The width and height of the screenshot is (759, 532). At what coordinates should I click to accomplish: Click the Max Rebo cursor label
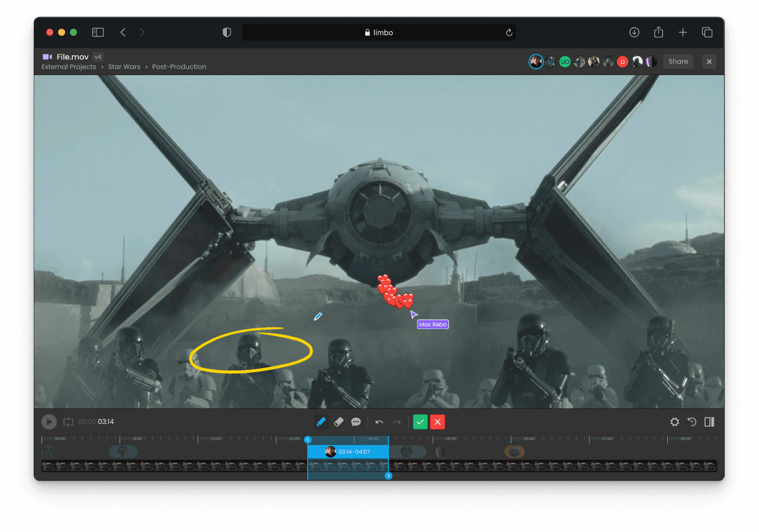(x=433, y=324)
